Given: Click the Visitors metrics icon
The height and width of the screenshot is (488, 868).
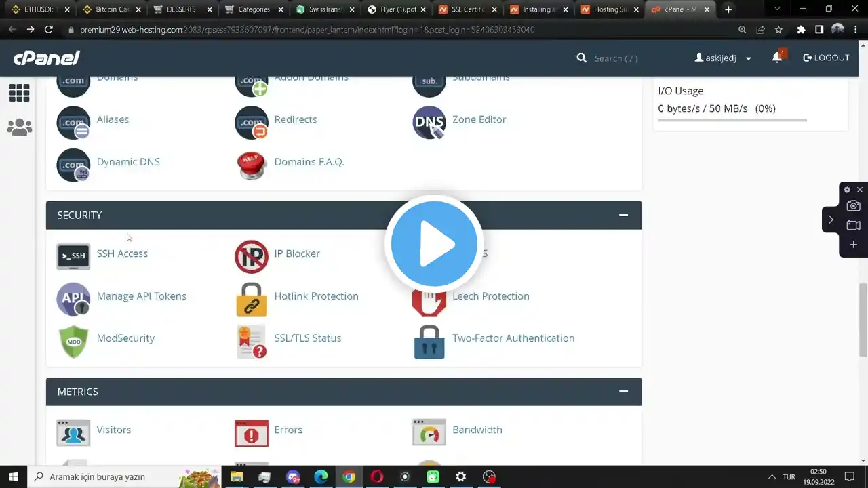Looking at the screenshot, I should [73, 432].
